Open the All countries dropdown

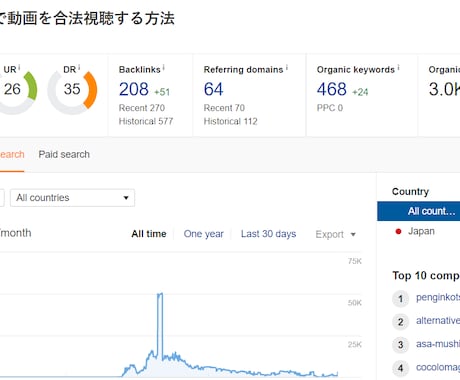pos(72,198)
